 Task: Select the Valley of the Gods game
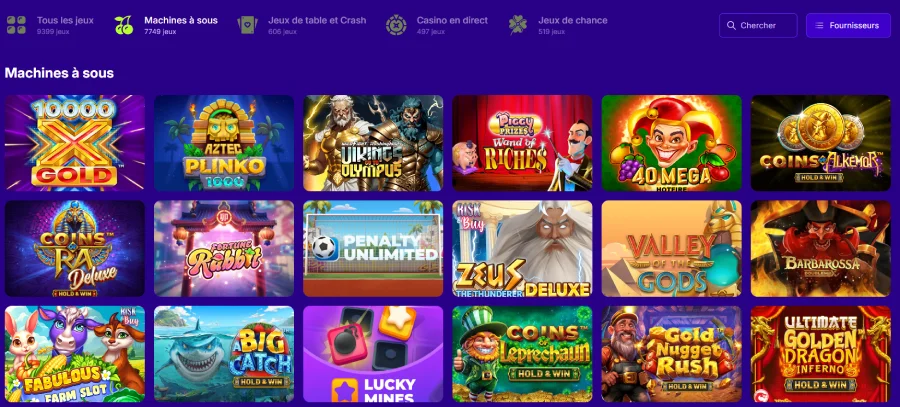click(x=672, y=249)
